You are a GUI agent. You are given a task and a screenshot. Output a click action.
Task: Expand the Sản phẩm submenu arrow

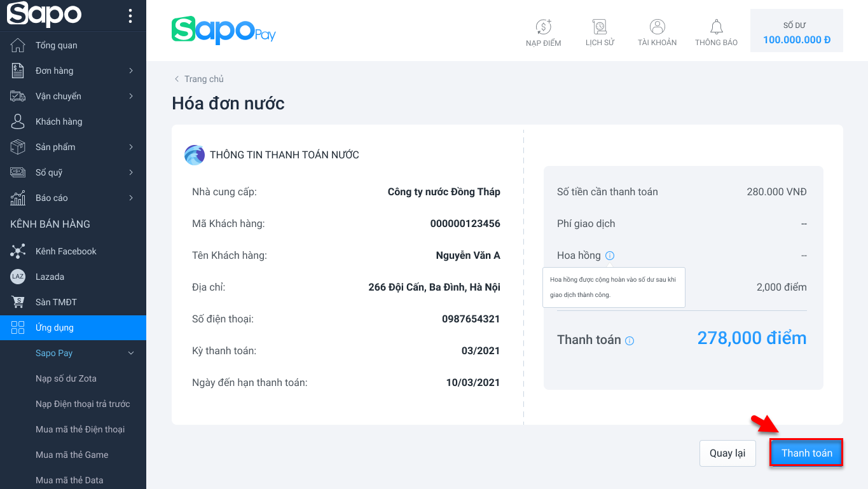pos(131,147)
